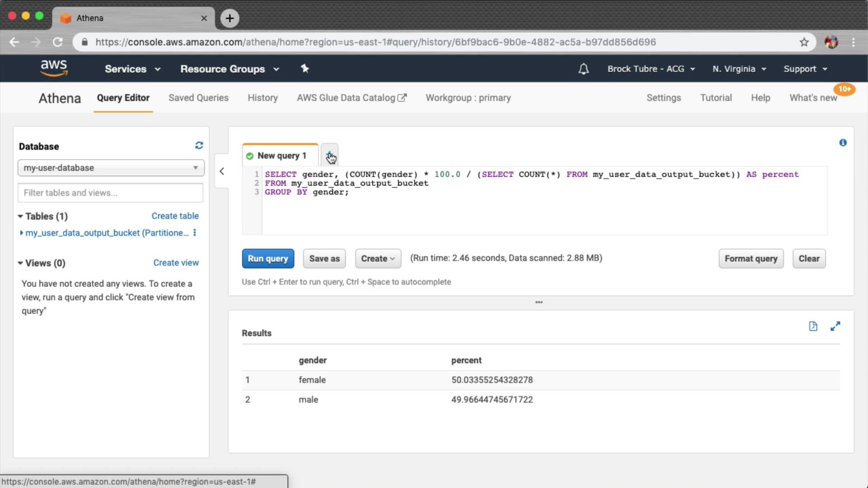
Task: Expand my_user_data_output_bucket table columns
Action: coord(21,233)
